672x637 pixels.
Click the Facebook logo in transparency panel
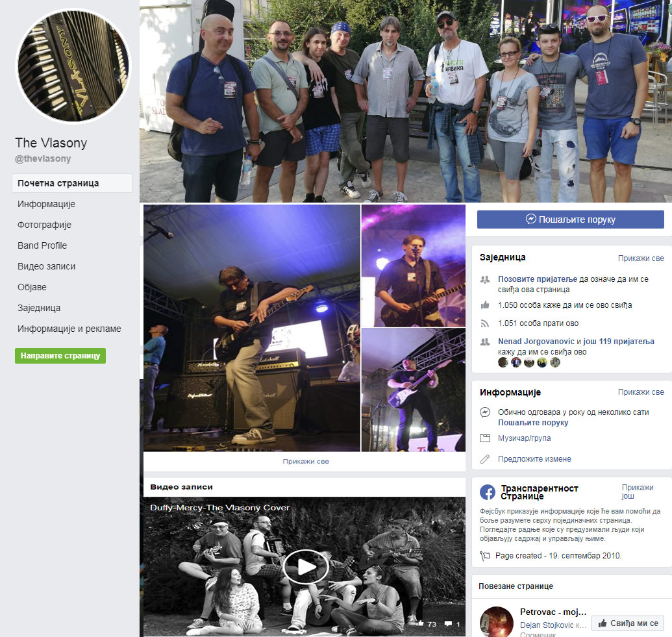488,492
